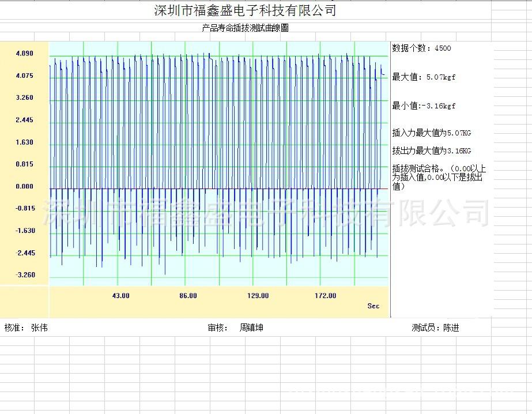The width and height of the screenshot is (532, 414).
Task: Click the reviewer name 周鎮坤
Action: click(251, 328)
